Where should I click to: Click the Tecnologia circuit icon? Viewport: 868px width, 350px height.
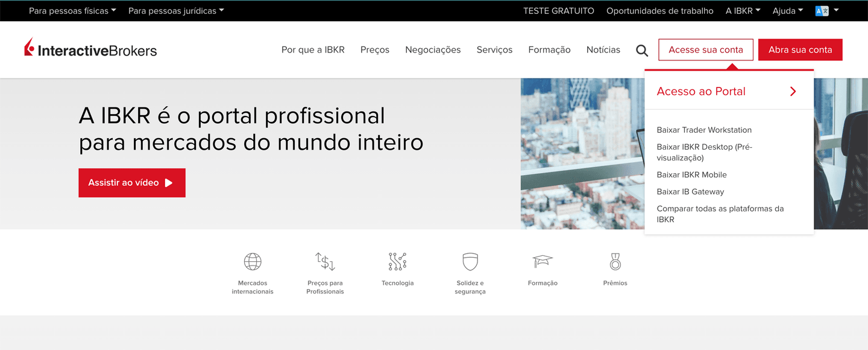tap(397, 262)
